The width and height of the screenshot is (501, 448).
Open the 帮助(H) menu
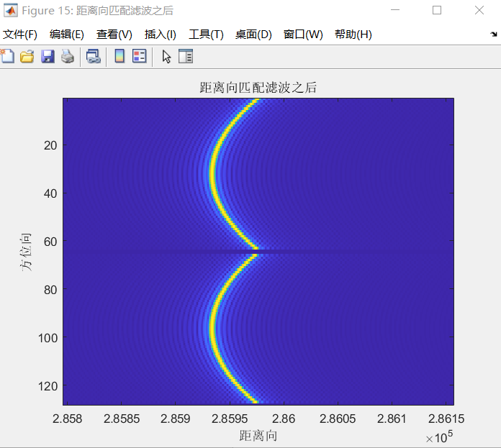(x=353, y=34)
